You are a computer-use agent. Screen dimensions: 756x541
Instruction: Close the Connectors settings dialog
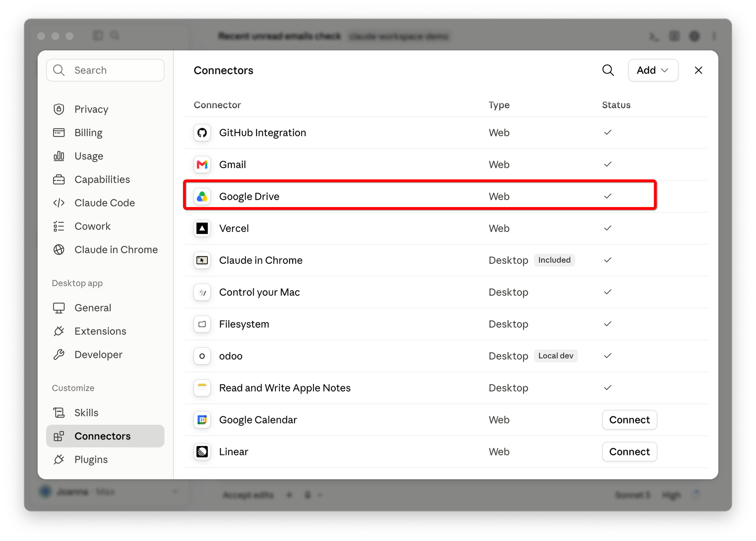[698, 70]
